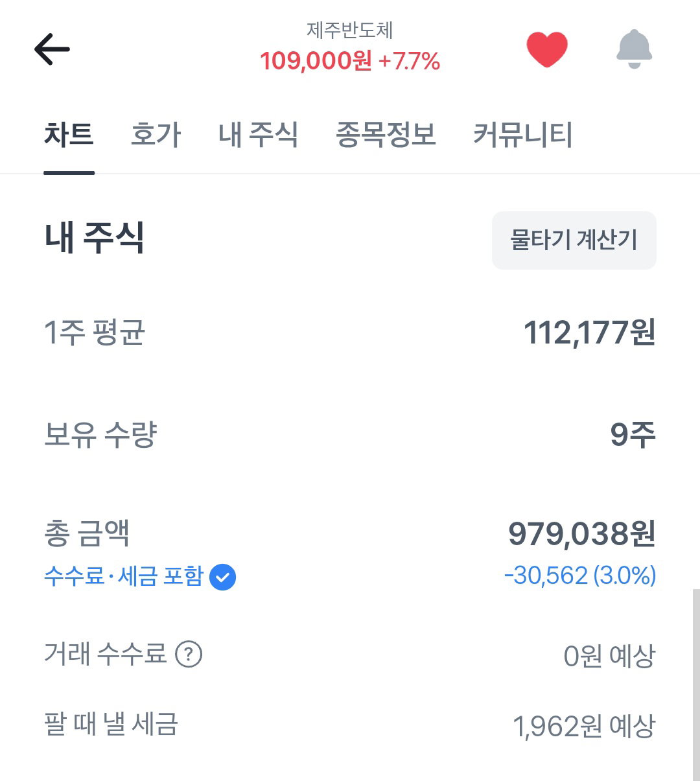Click the question mark next to 거래 수수료

[x=189, y=654]
